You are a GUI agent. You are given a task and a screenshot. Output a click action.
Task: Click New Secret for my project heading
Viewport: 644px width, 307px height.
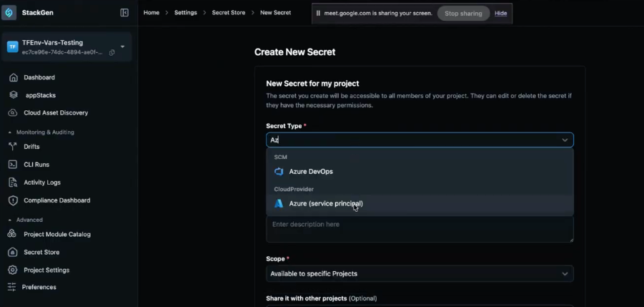point(312,84)
